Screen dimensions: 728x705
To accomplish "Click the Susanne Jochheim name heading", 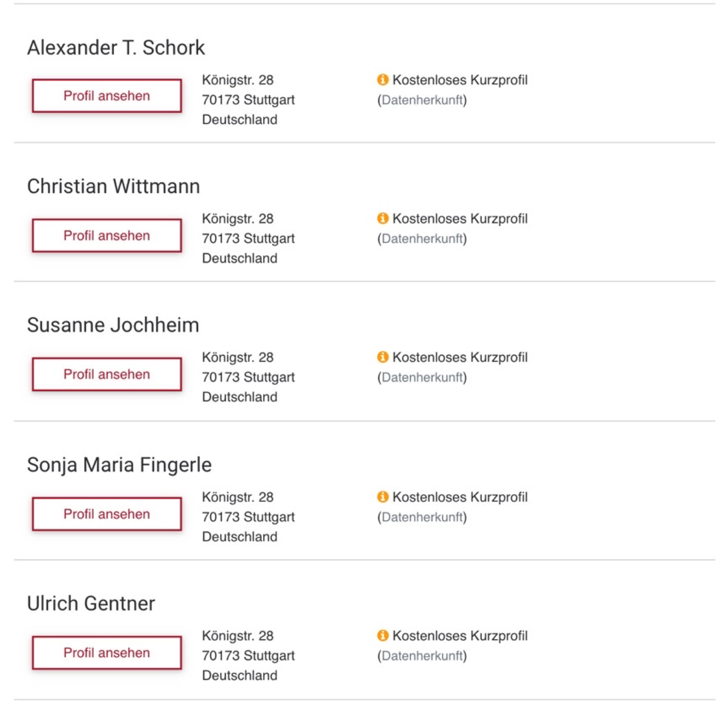I will point(113,325).
